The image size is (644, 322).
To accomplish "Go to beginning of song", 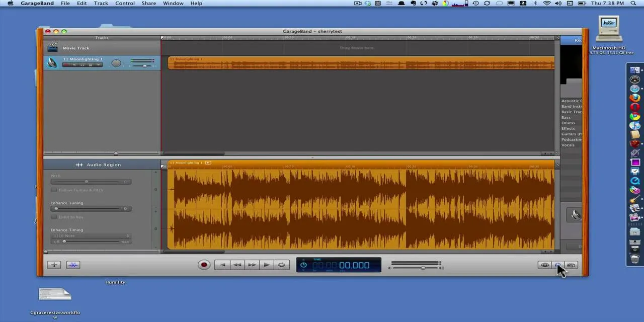I will point(222,265).
